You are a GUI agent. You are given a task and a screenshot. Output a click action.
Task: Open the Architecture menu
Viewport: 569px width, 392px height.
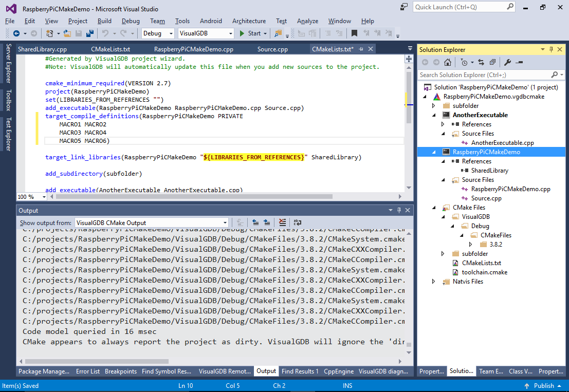tap(249, 21)
